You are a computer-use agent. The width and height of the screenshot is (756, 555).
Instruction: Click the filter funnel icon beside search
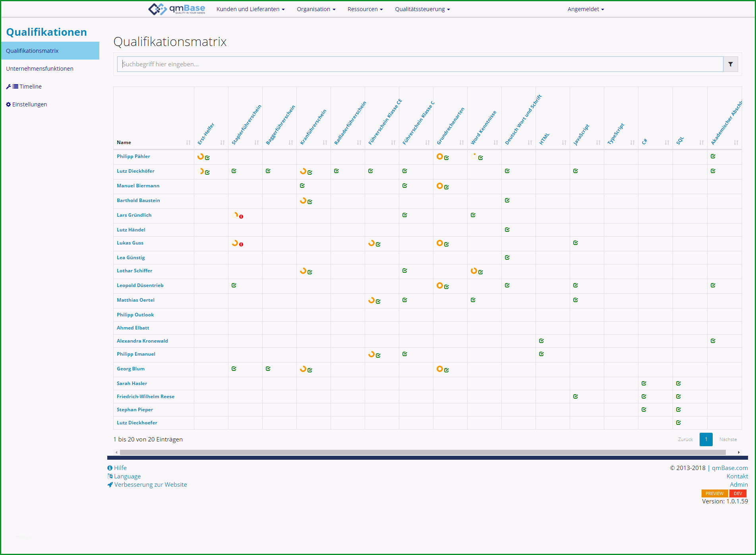pos(730,64)
